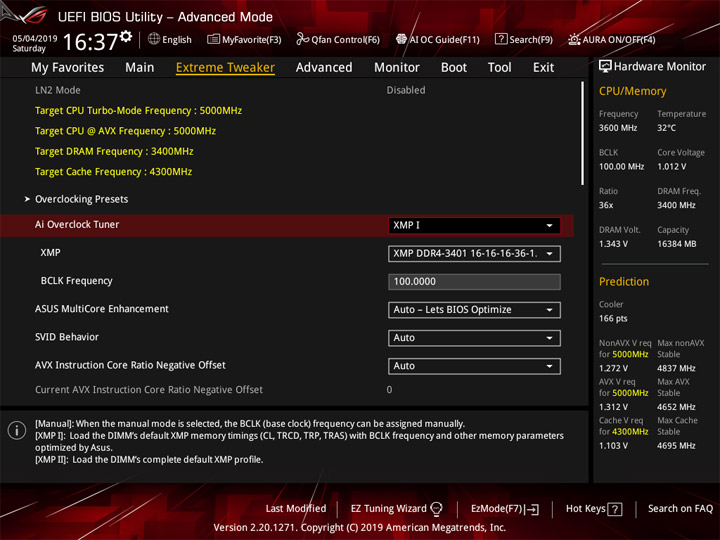Viewport: 720px width, 540px height.
Task: Open Search(F9)
Action: (x=524, y=39)
